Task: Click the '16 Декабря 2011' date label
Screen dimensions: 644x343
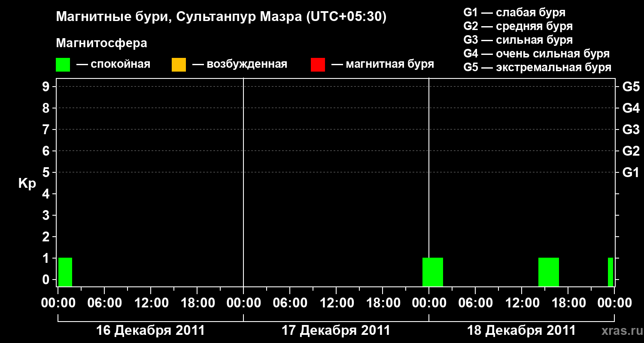Action: (x=150, y=331)
